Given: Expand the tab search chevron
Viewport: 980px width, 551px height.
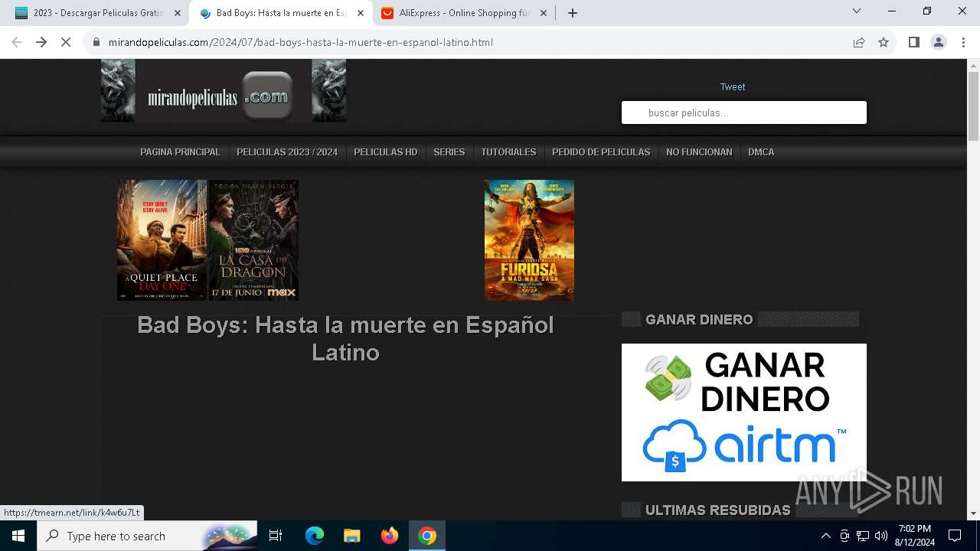Looking at the screenshot, I should point(857,11).
